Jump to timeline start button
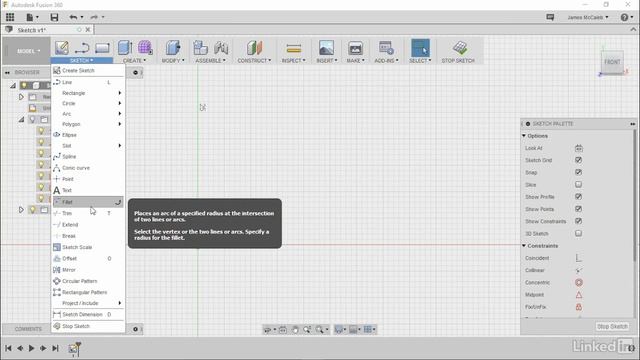Screen dimensions: 640x360 (8, 348)
